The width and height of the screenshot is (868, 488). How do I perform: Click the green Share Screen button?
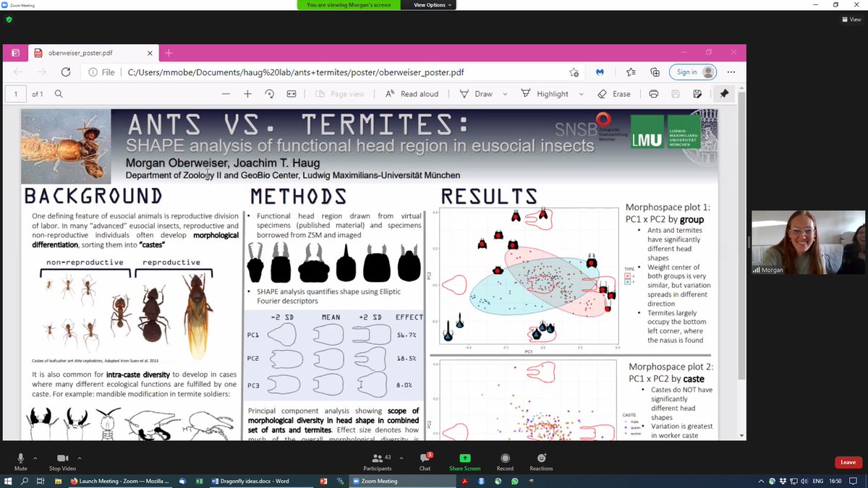click(x=465, y=461)
